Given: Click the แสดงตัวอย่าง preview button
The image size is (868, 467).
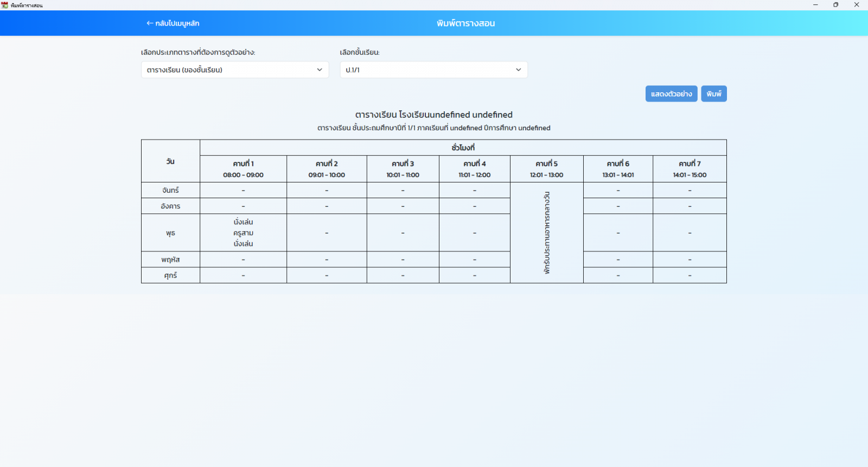Looking at the screenshot, I should click(x=671, y=94).
